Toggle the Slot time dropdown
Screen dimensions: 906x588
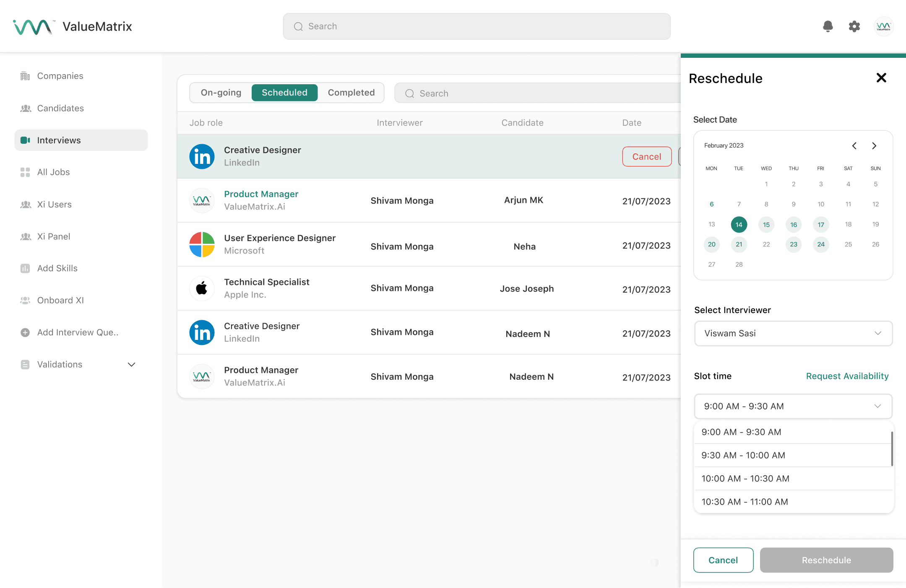click(x=793, y=406)
